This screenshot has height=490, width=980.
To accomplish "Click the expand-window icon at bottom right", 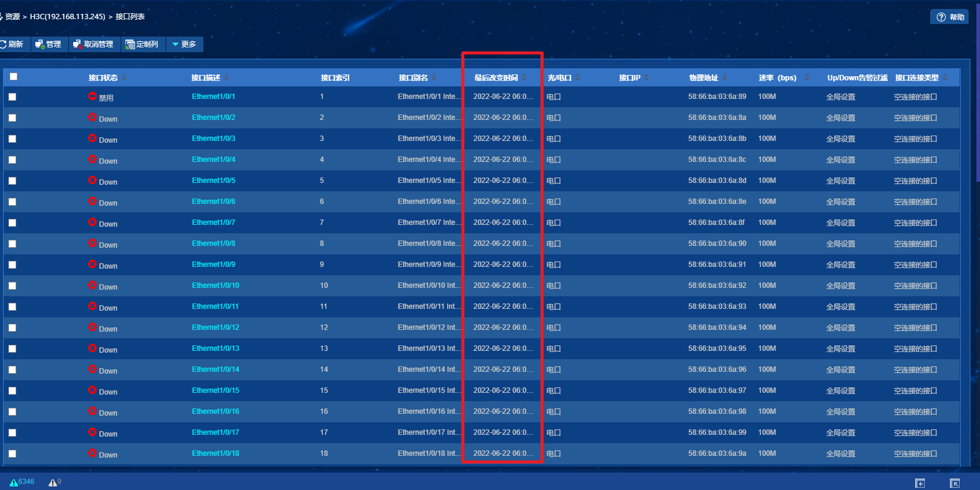I will (955, 483).
